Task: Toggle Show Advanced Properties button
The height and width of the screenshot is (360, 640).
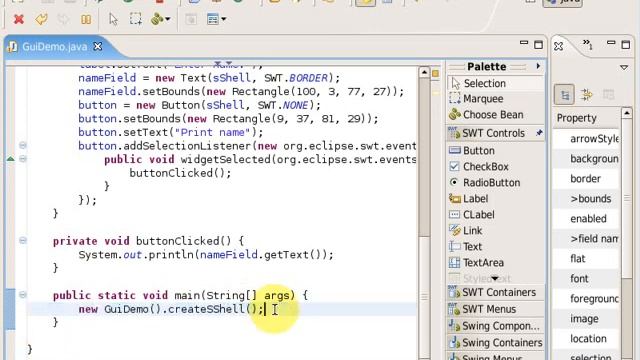Action: (587, 95)
